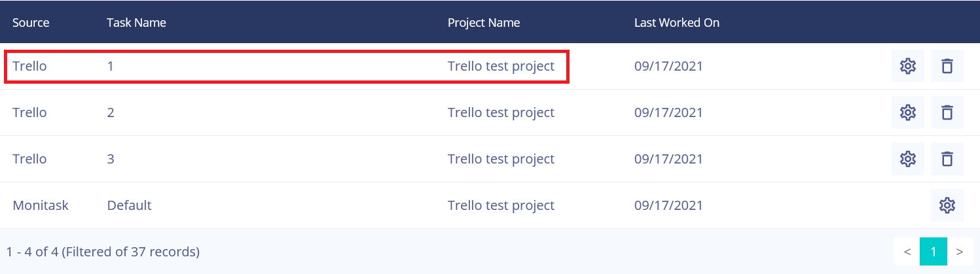Open settings gear for Monitask Default task
980x274 pixels.
(x=947, y=205)
